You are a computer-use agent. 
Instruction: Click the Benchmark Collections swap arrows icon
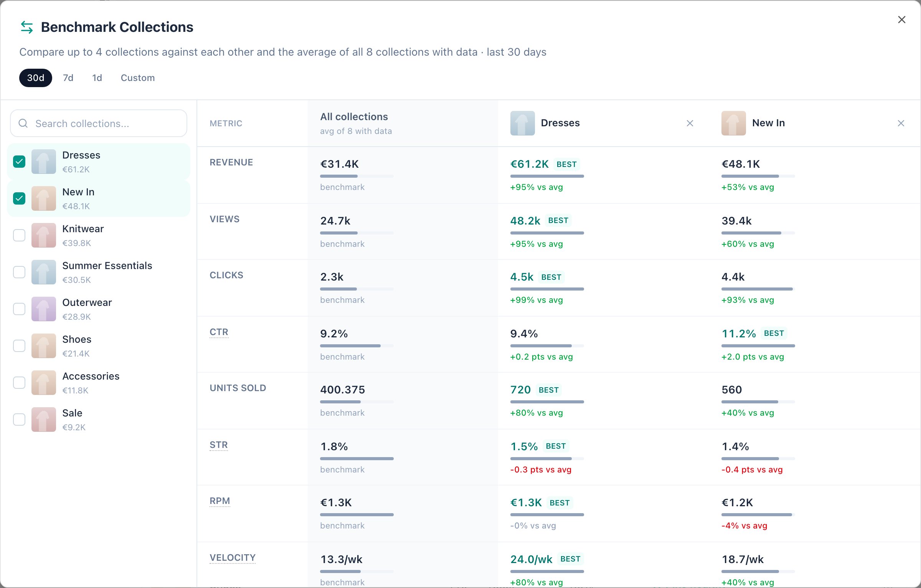(x=27, y=27)
